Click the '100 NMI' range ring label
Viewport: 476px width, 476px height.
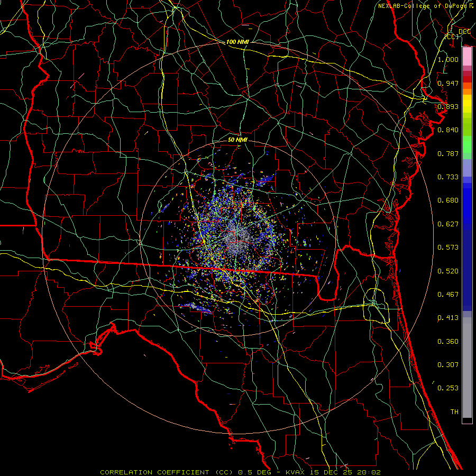click(237, 42)
